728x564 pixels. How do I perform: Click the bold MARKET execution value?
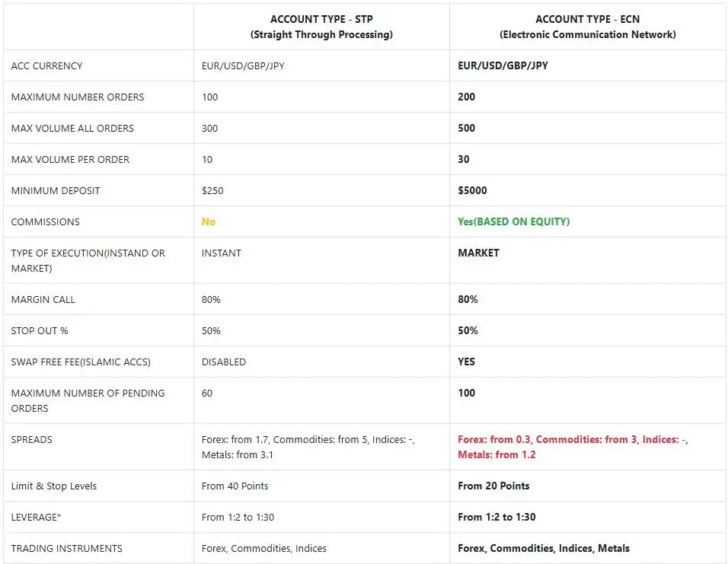coord(478,253)
